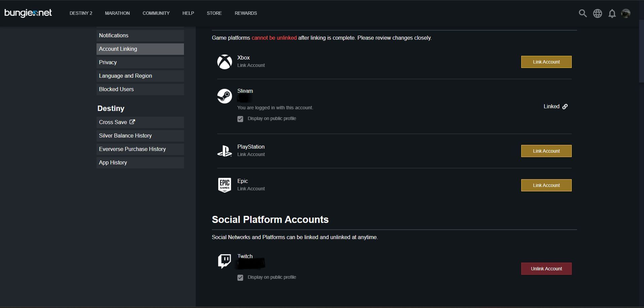Click the 'Link Account' subtext under Xbox
Screen dimensions: 644x308
251,66
